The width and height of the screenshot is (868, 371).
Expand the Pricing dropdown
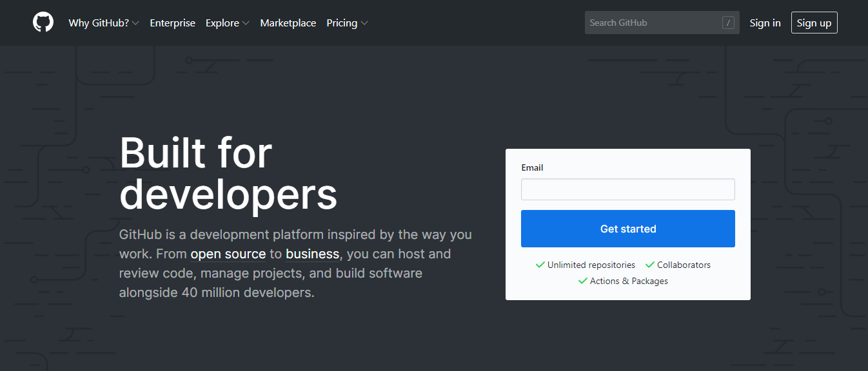[347, 23]
